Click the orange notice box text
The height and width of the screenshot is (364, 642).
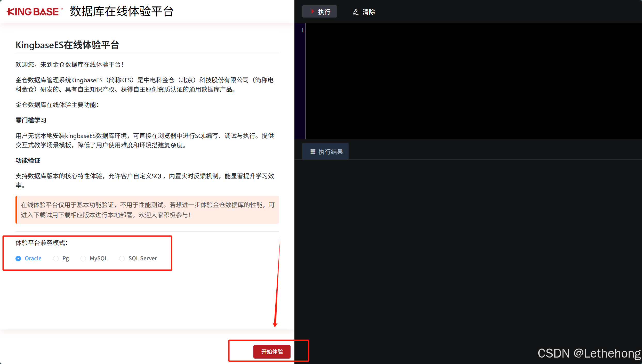pos(147,210)
